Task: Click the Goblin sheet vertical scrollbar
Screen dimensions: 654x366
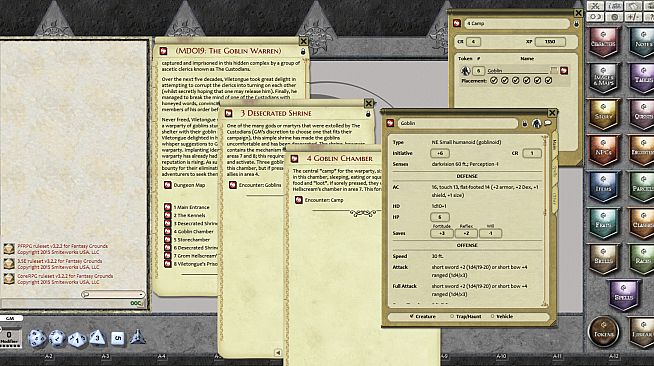Action: click(x=544, y=221)
